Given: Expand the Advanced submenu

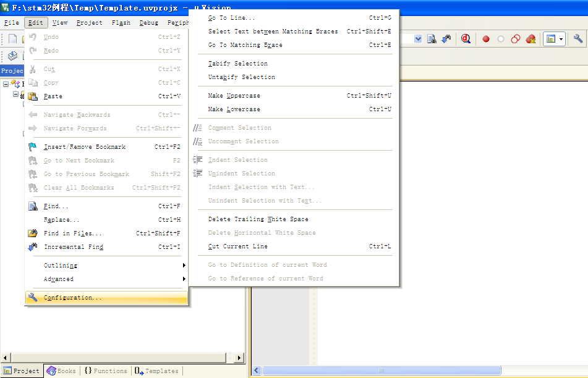Looking at the screenshot, I should pyautogui.click(x=106, y=279).
